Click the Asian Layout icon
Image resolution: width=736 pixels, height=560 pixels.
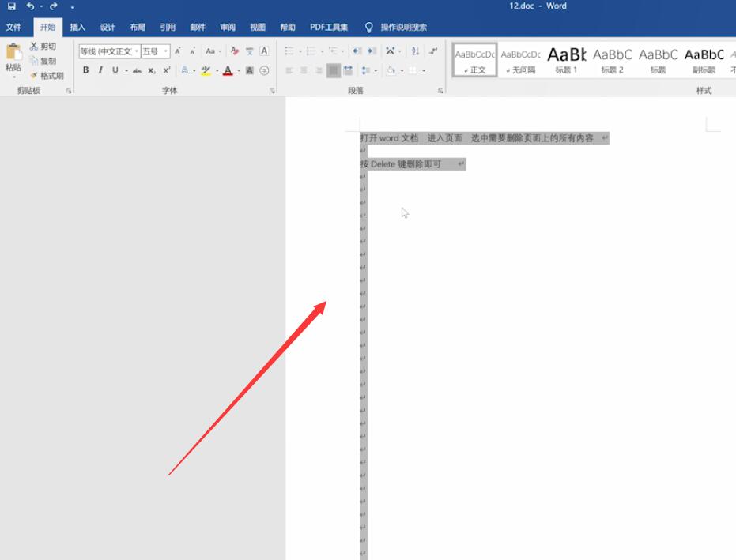point(391,51)
